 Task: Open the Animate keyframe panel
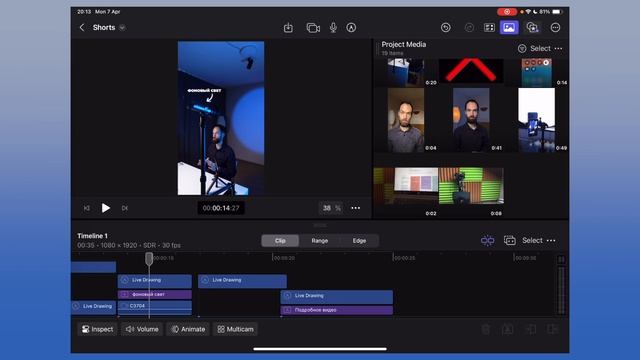point(188,329)
